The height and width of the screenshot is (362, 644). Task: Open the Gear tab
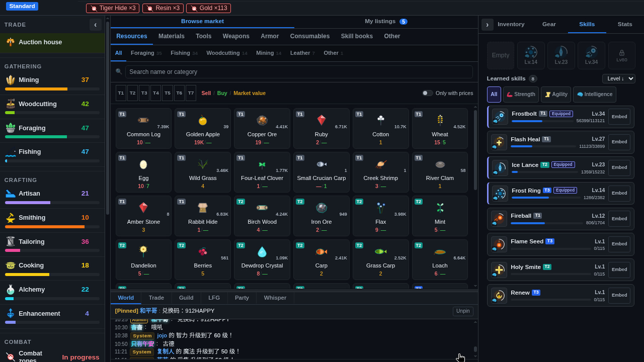tap(549, 24)
